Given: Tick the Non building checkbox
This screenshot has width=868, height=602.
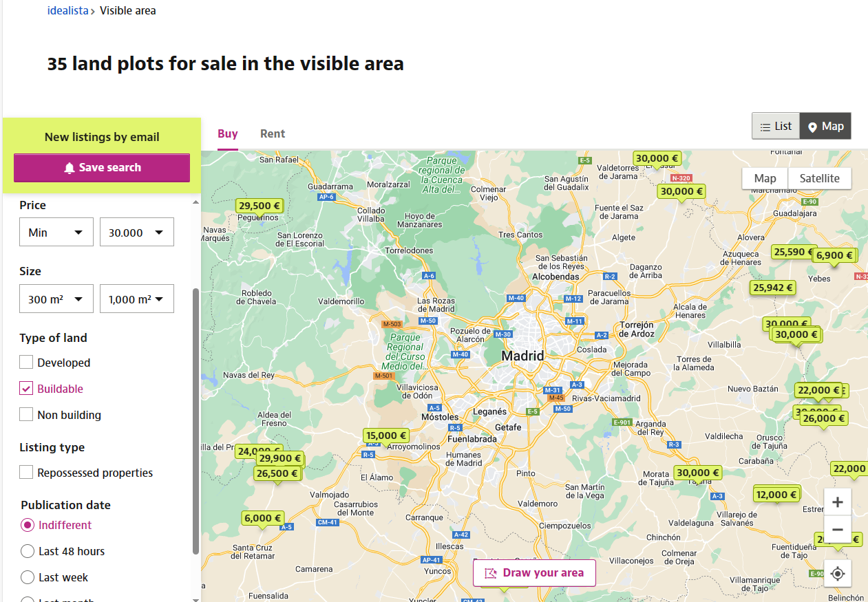Looking at the screenshot, I should 26,415.
